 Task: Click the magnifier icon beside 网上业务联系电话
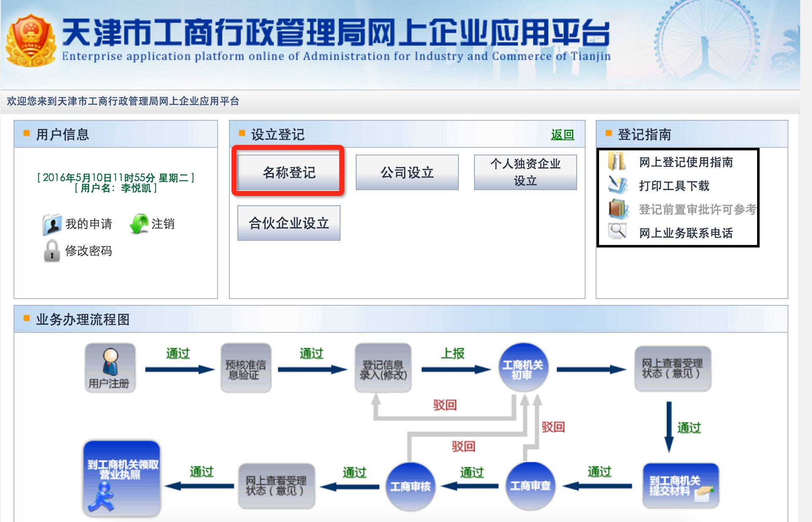[617, 231]
